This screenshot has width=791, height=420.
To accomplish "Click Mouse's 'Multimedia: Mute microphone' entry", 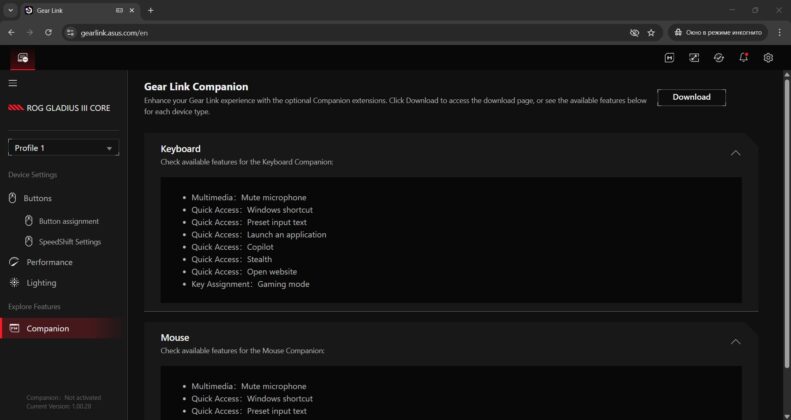I will (x=249, y=386).
